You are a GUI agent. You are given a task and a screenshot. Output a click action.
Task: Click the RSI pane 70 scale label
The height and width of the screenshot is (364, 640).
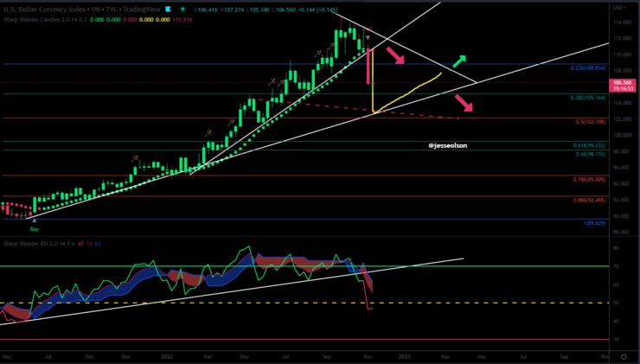pos(615,266)
